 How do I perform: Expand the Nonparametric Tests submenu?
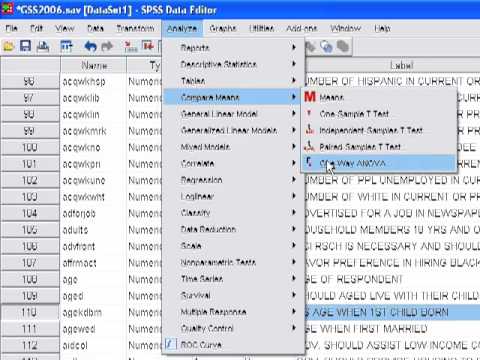click(233, 262)
